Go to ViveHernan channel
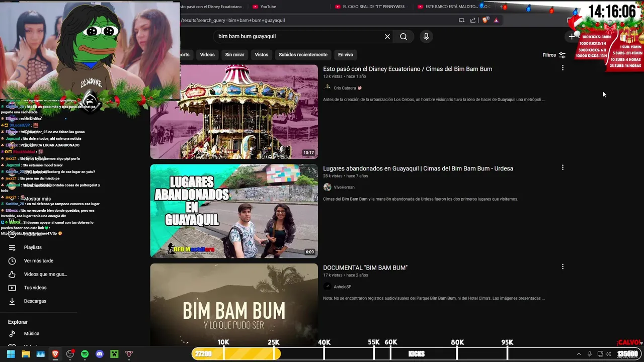Image resolution: width=644 pixels, height=362 pixels. (344, 187)
